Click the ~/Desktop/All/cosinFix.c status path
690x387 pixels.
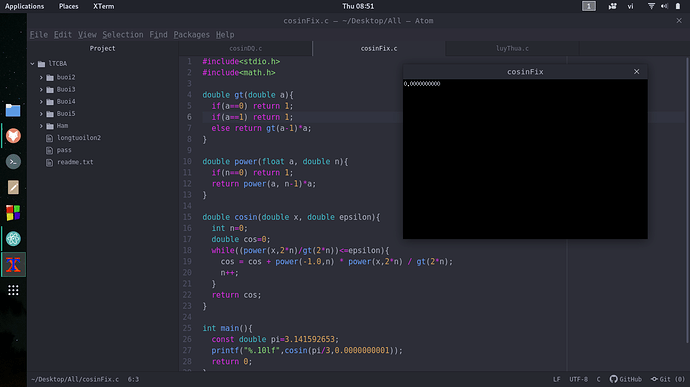75,379
